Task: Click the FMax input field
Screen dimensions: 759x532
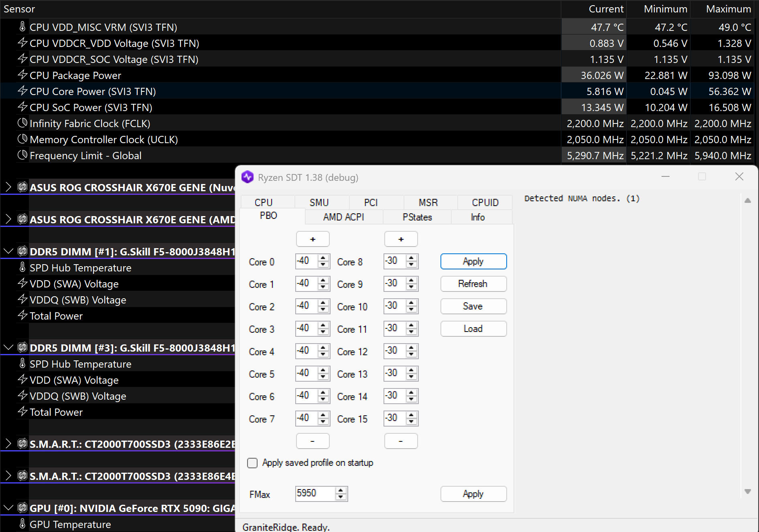Action: click(315, 494)
